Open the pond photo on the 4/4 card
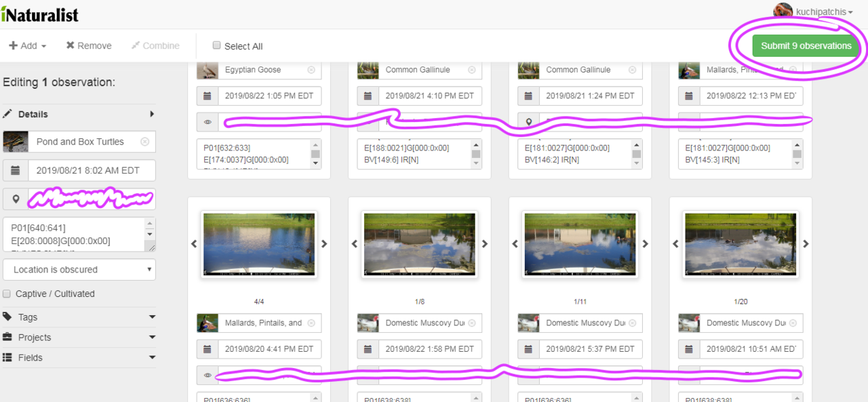Image resolution: width=868 pixels, height=402 pixels. tap(259, 244)
